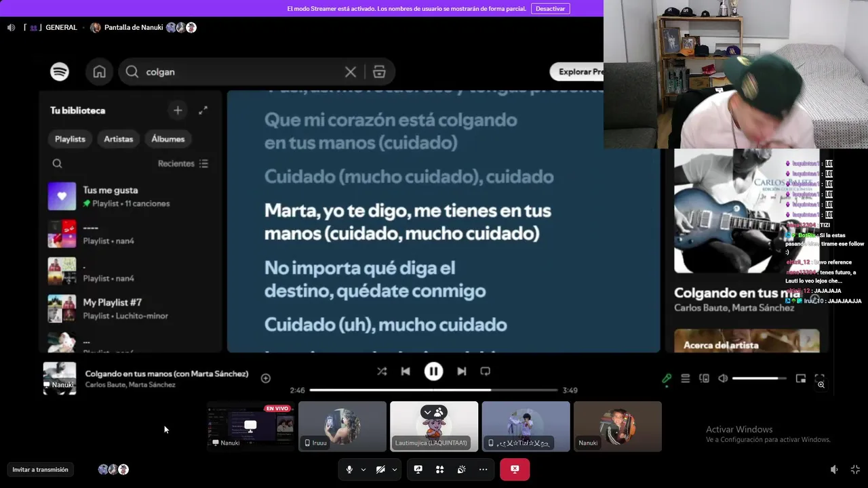
Task: Click share your screen icon
Action: 418,469
